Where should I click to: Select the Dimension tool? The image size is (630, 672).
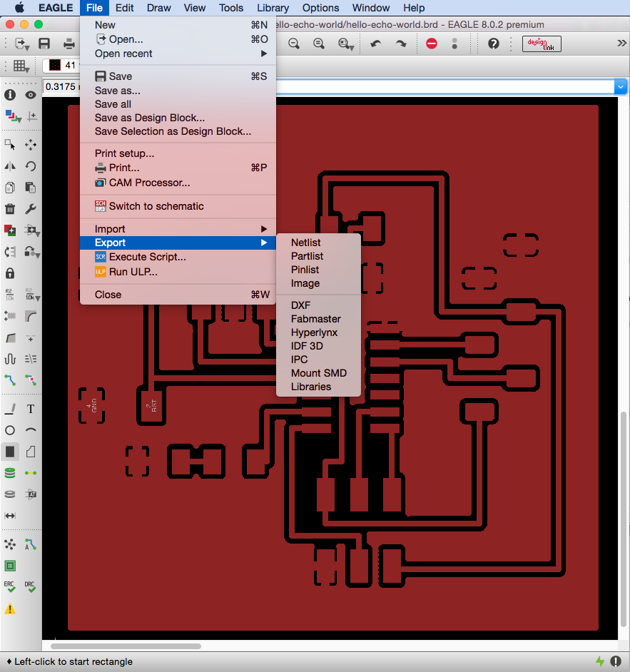coord(10,516)
